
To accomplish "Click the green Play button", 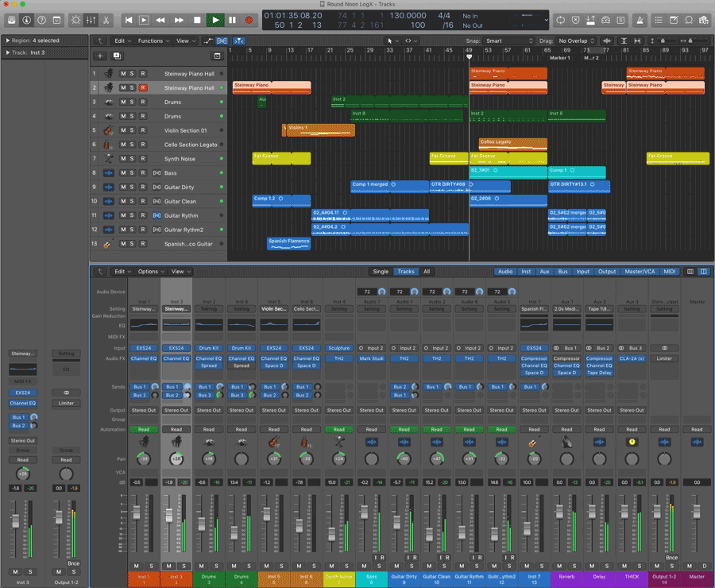I will (x=215, y=20).
